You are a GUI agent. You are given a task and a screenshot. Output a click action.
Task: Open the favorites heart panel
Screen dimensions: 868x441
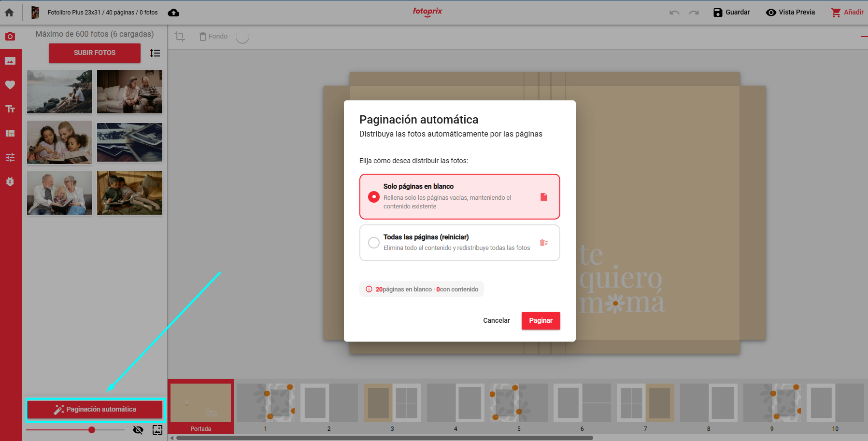(10, 85)
